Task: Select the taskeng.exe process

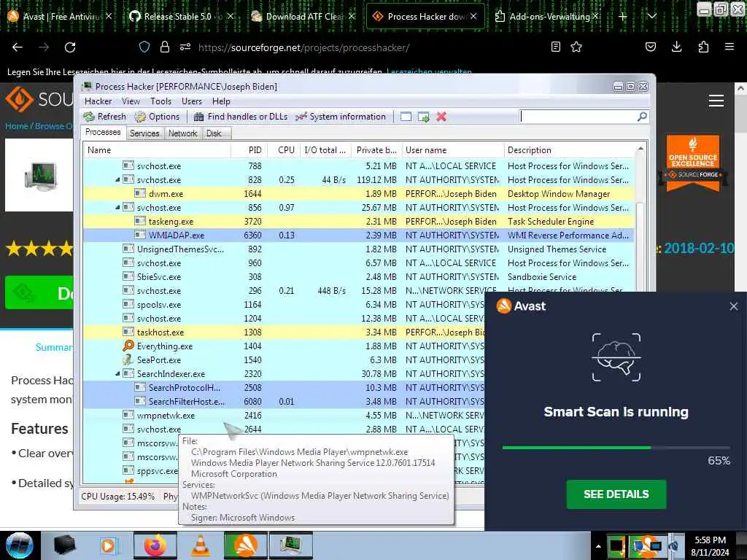Action: point(359,222)
